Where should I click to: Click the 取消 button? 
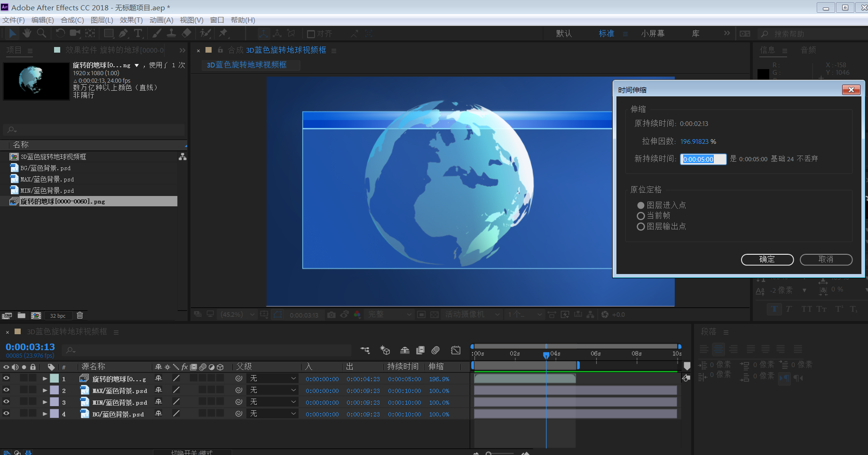pyautogui.click(x=826, y=259)
